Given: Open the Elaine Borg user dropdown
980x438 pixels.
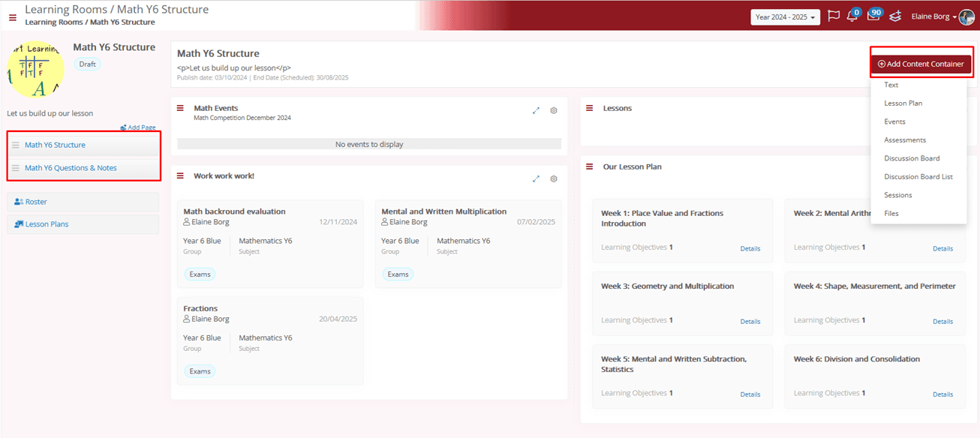Looking at the screenshot, I should (x=933, y=16).
